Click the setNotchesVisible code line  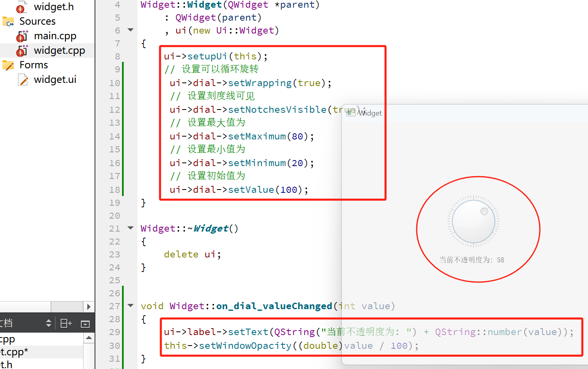point(268,110)
